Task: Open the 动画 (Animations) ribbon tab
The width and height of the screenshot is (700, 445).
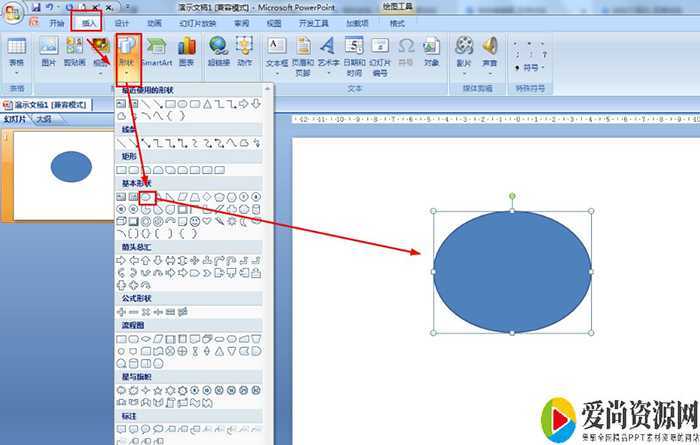Action: tap(154, 23)
